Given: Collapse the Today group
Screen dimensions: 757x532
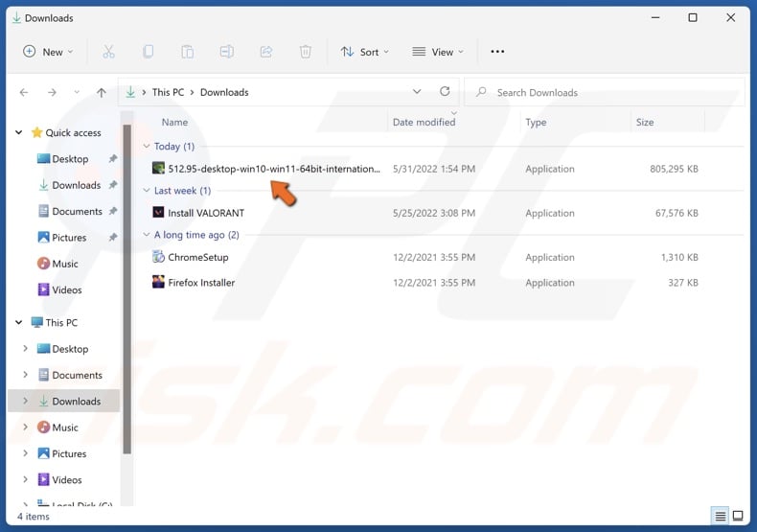Looking at the screenshot, I should coord(147,146).
